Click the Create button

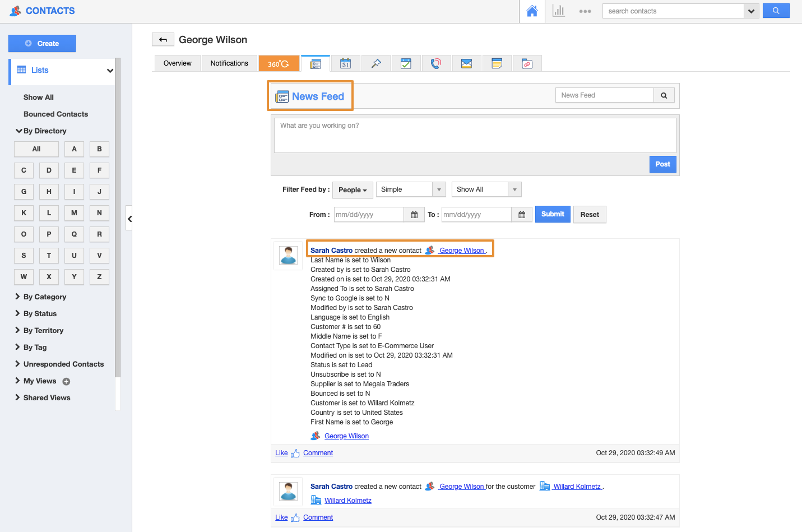coord(42,44)
